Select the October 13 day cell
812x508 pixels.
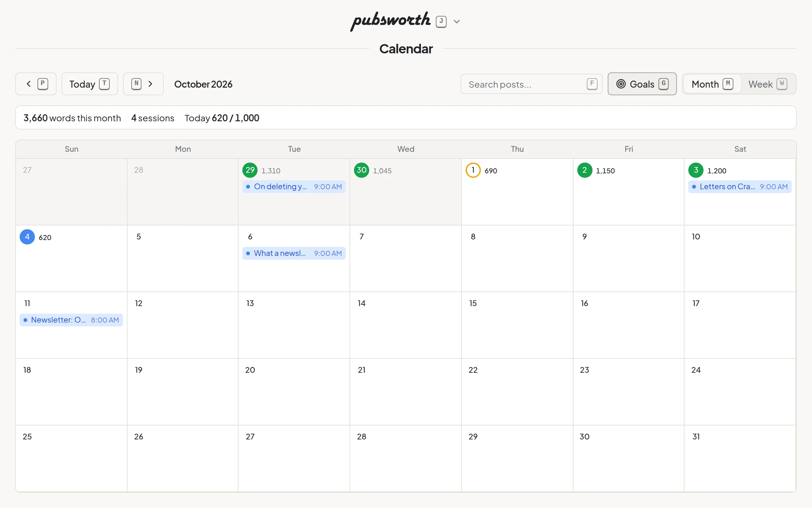click(x=294, y=325)
